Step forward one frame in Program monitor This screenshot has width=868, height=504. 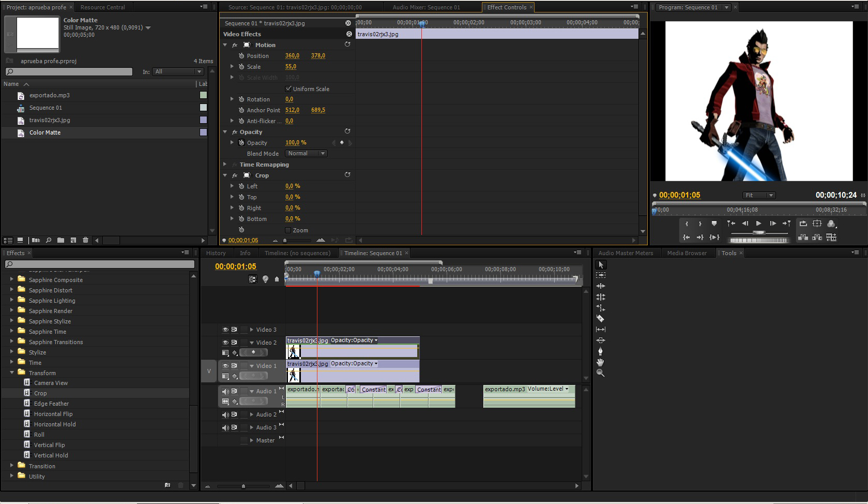point(773,224)
